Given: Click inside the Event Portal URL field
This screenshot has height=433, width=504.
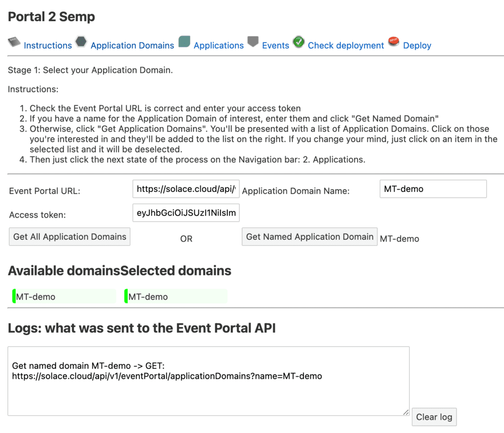Looking at the screenshot, I should click(x=186, y=189).
